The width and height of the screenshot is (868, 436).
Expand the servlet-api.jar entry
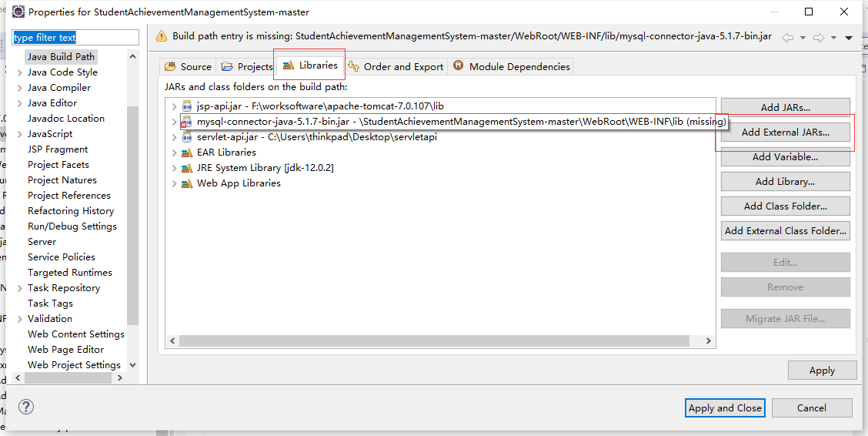175,137
